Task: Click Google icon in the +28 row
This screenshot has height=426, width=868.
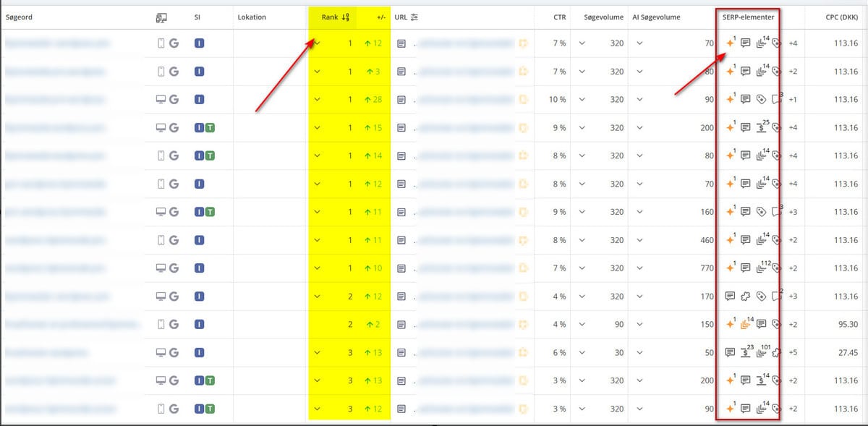Action: pos(174,100)
